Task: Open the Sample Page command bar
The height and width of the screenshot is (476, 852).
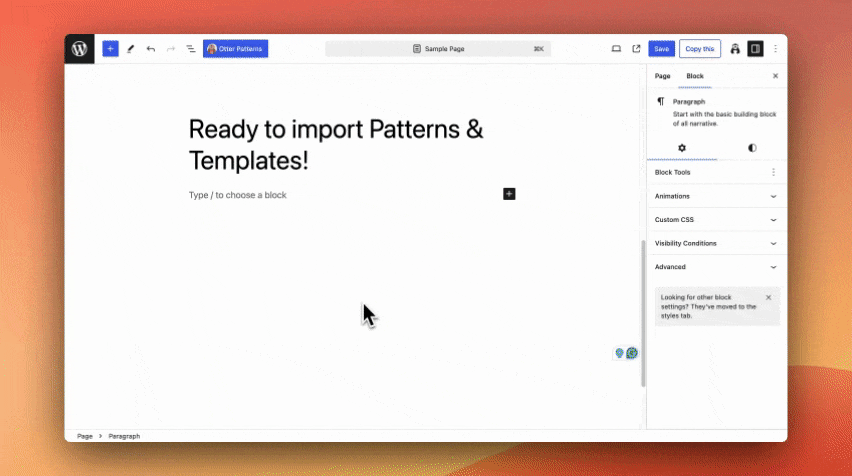Action: point(438,49)
